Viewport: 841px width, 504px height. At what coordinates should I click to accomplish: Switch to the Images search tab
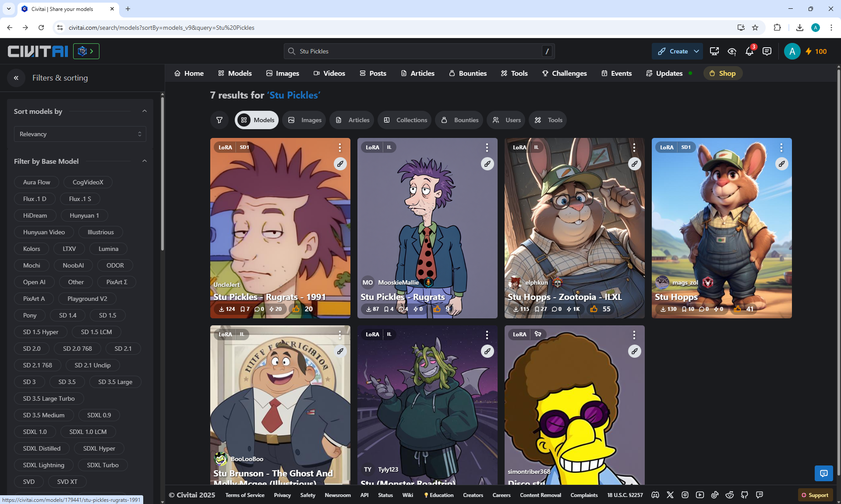[304, 120]
